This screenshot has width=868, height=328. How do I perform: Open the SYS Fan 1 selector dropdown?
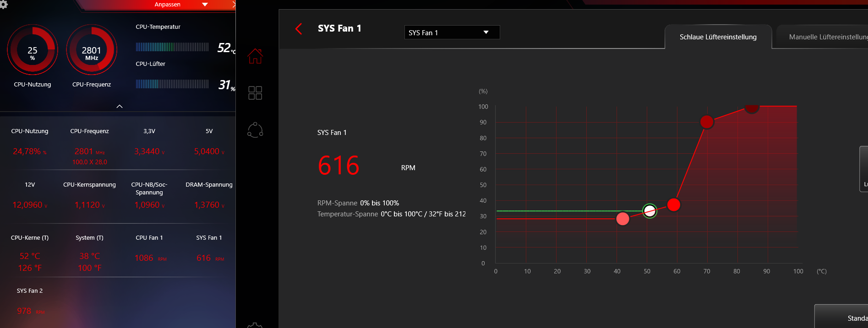click(452, 32)
